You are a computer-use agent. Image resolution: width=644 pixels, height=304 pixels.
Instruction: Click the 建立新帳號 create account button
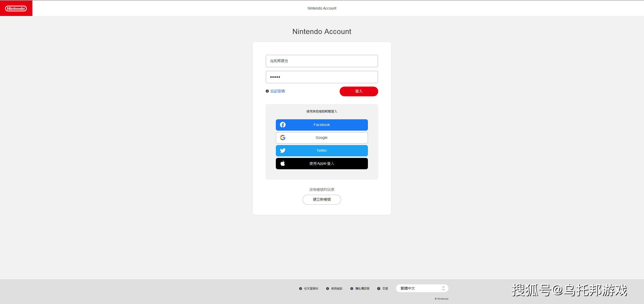[x=322, y=199]
